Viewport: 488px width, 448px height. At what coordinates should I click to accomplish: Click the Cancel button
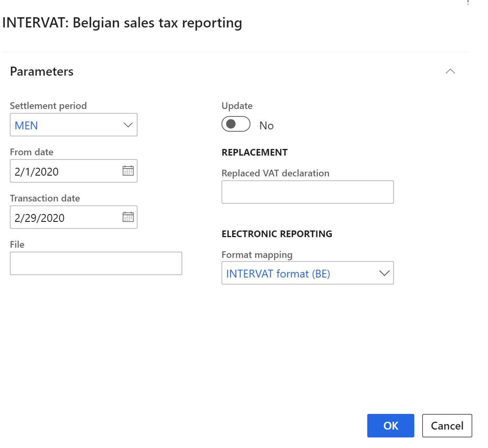447,426
